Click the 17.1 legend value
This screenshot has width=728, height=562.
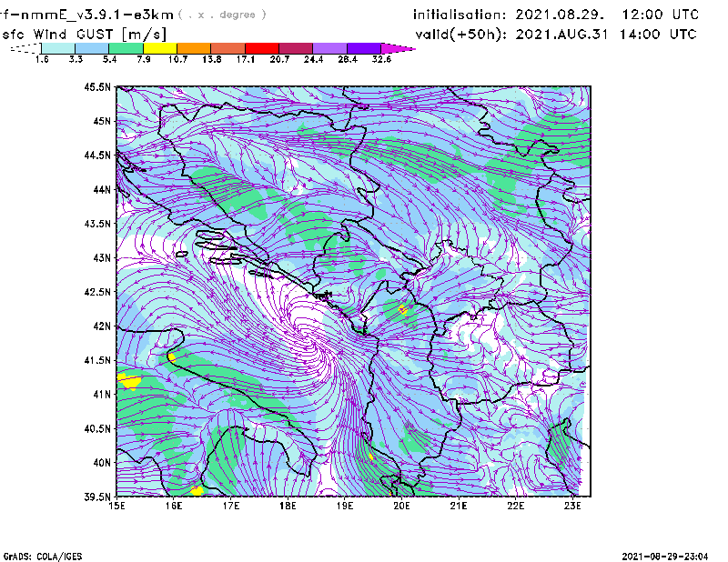tap(246, 59)
